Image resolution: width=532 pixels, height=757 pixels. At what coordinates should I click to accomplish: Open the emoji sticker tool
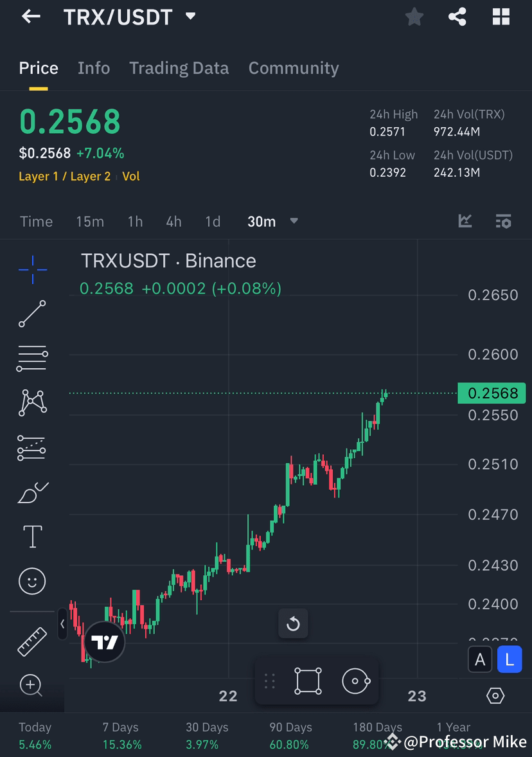click(x=32, y=580)
